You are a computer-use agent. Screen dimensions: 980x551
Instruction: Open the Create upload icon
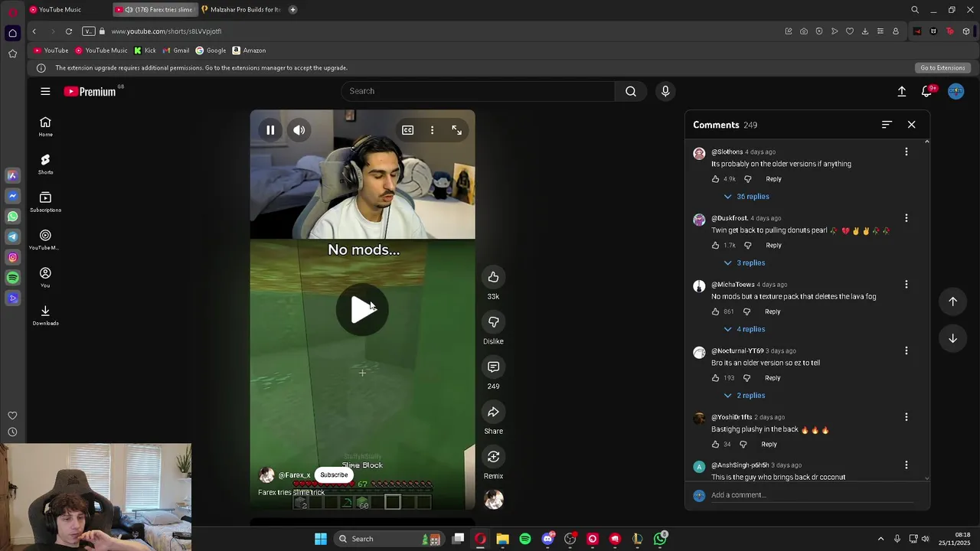(x=902, y=91)
